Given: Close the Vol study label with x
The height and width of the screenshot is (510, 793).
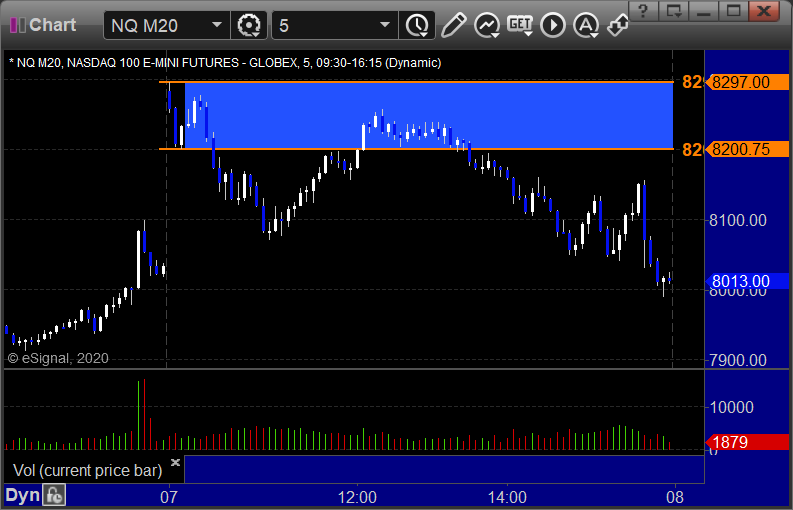Looking at the screenshot, I should [x=175, y=462].
